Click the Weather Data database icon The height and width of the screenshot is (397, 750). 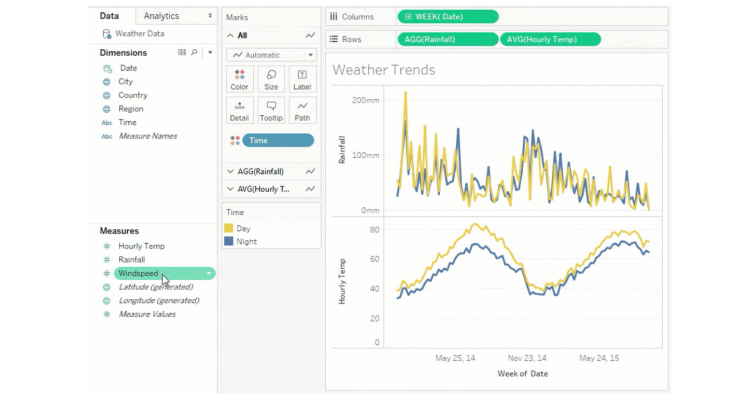pyautogui.click(x=107, y=33)
